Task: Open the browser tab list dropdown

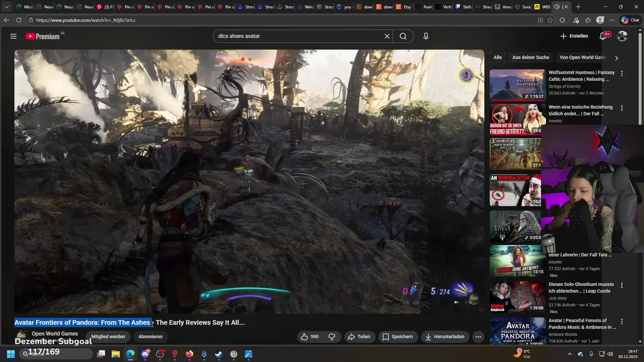Action: (7, 7)
